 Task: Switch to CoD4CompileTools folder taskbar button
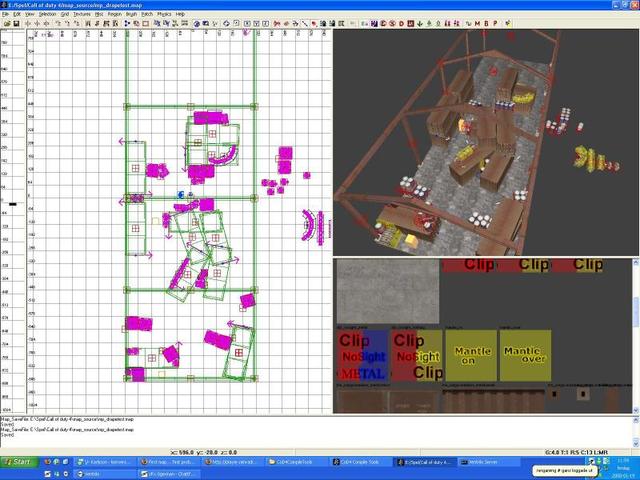point(298,462)
